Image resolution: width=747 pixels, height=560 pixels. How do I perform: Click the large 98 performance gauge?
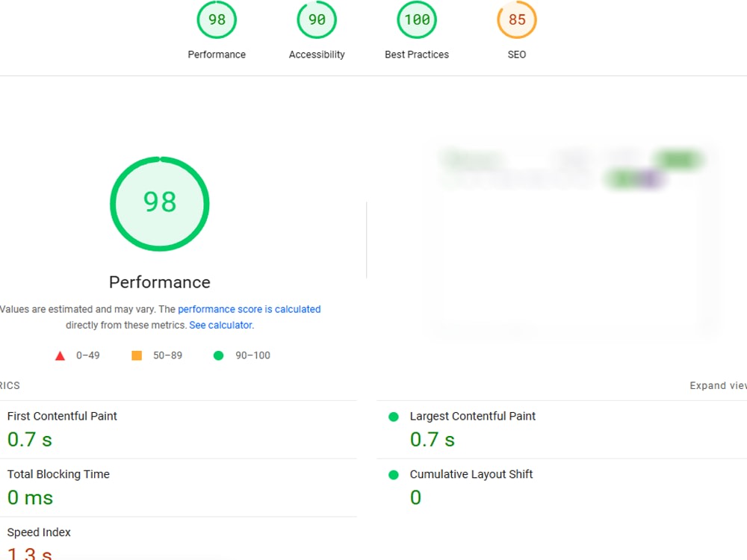160,204
